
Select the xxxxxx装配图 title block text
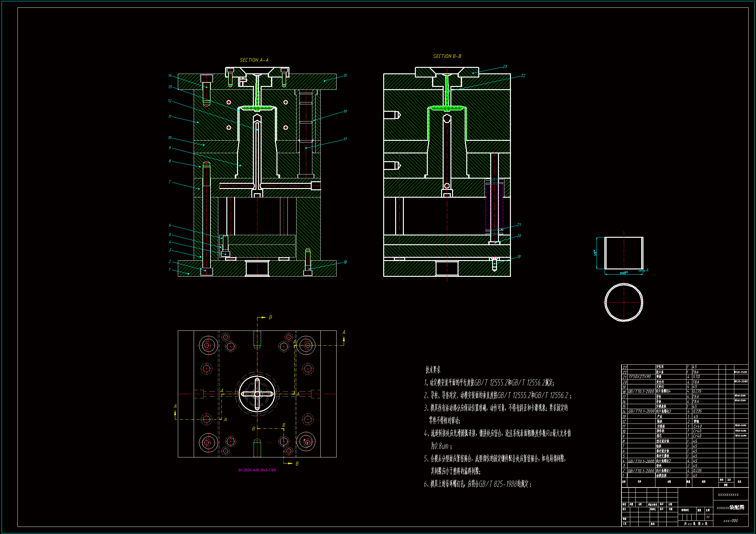730,508
